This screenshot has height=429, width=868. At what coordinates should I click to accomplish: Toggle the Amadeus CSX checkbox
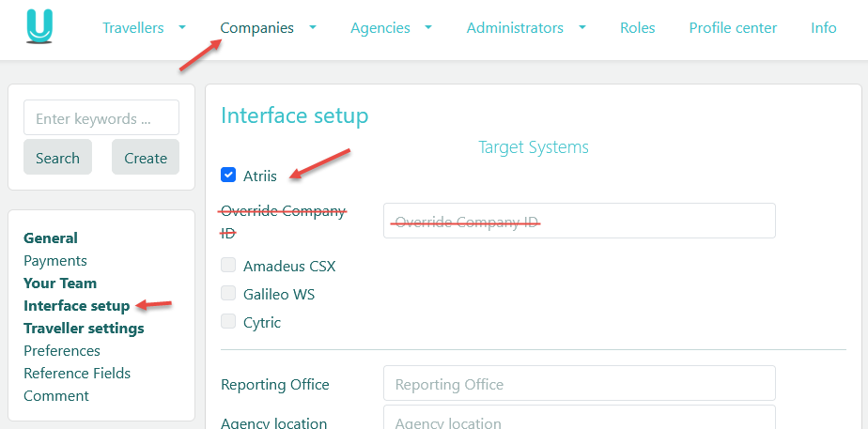pos(228,266)
